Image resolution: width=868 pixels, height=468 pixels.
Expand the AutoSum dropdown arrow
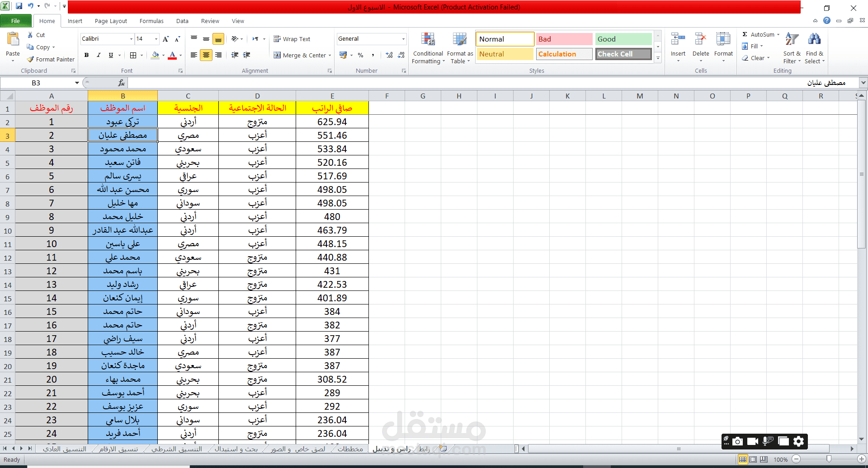click(x=778, y=34)
